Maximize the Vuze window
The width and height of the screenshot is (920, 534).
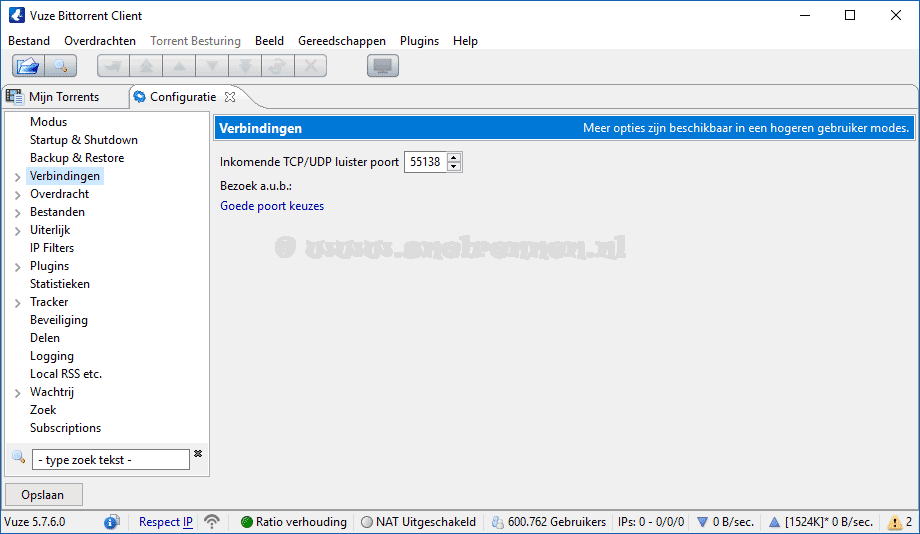coord(850,15)
